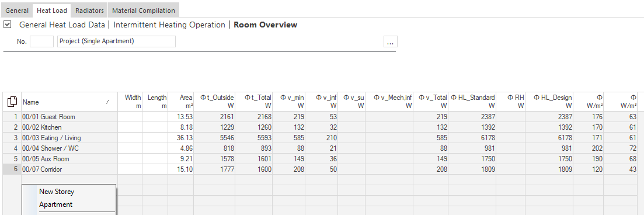Click the Φ v_min column header
The height and width of the screenshot is (215, 644).
point(289,102)
